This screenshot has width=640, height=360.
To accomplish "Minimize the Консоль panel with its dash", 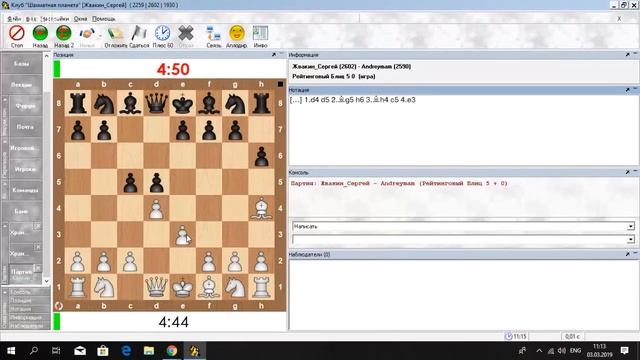I will [635, 172].
